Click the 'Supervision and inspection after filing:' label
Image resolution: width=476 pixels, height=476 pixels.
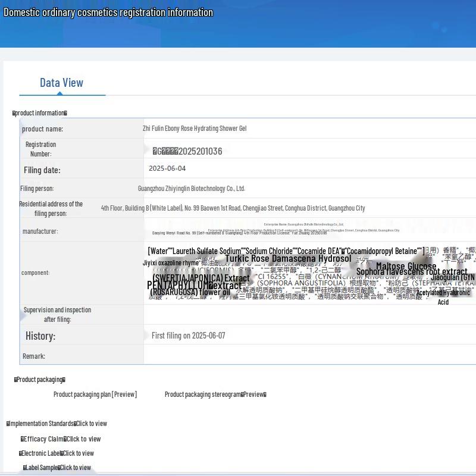coord(57,315)
